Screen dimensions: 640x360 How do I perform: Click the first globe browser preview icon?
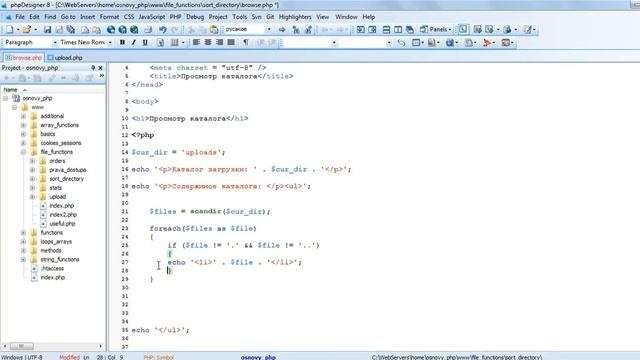click(x=111, y=29)
